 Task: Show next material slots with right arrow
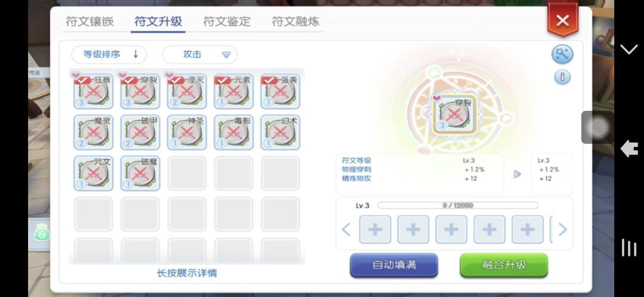coord(563,230)
